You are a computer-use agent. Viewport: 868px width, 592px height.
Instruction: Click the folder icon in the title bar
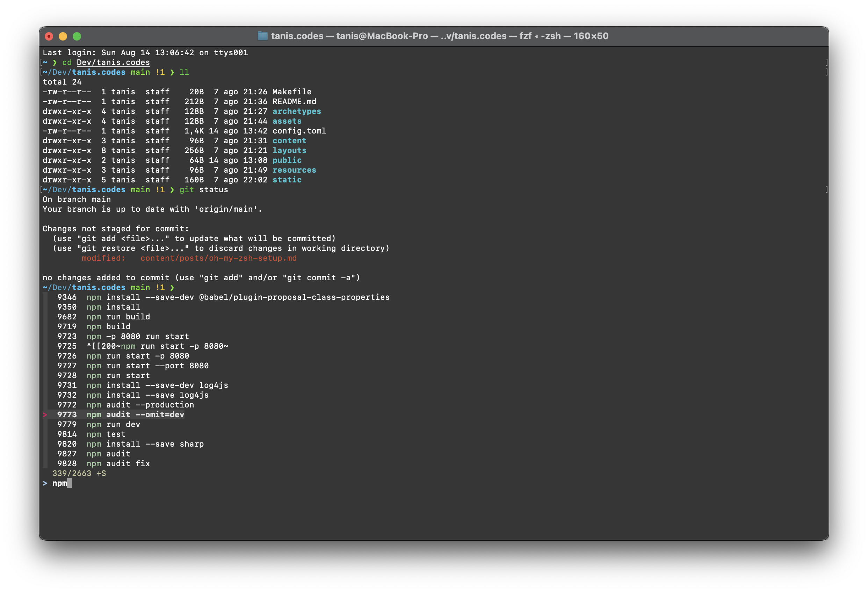tap(262, 36)
